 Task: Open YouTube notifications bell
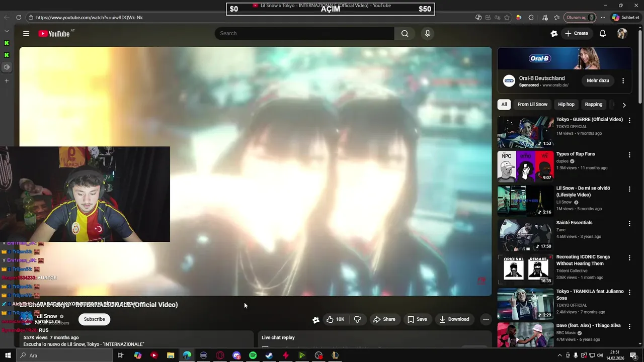pos(602,34)
